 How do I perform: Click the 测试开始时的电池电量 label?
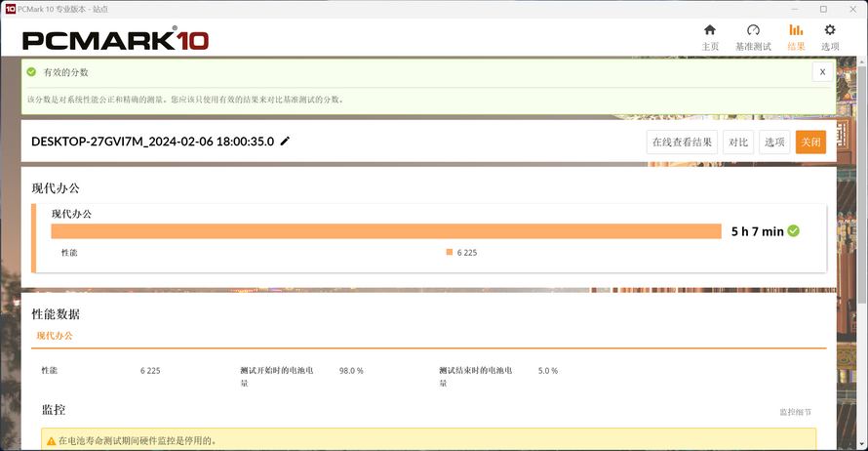coord(277,376)
